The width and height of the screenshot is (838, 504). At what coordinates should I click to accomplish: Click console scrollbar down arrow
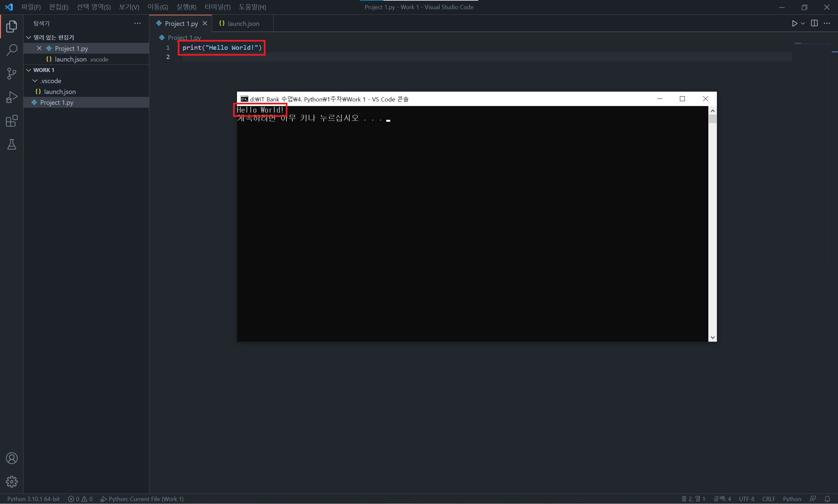[712, 338]
